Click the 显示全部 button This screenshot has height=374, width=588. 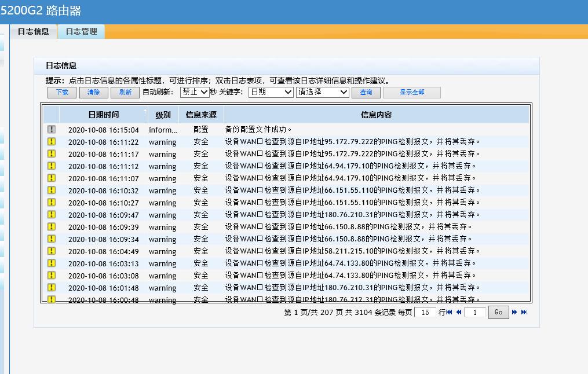point(412,92)
